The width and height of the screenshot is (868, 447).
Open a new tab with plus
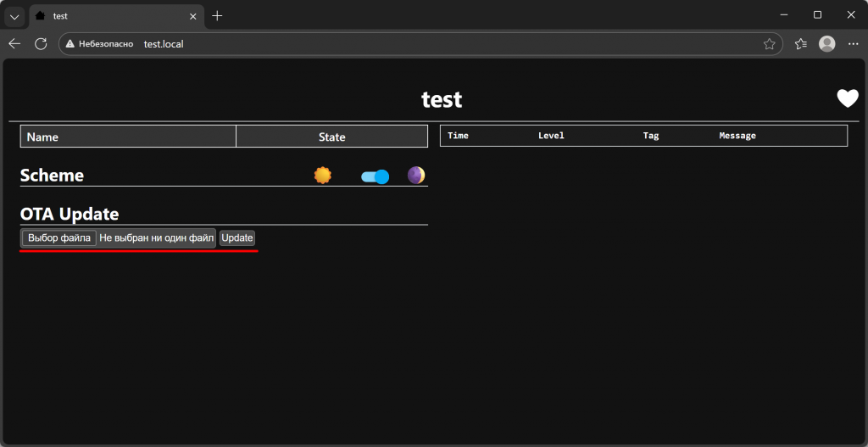217,16
